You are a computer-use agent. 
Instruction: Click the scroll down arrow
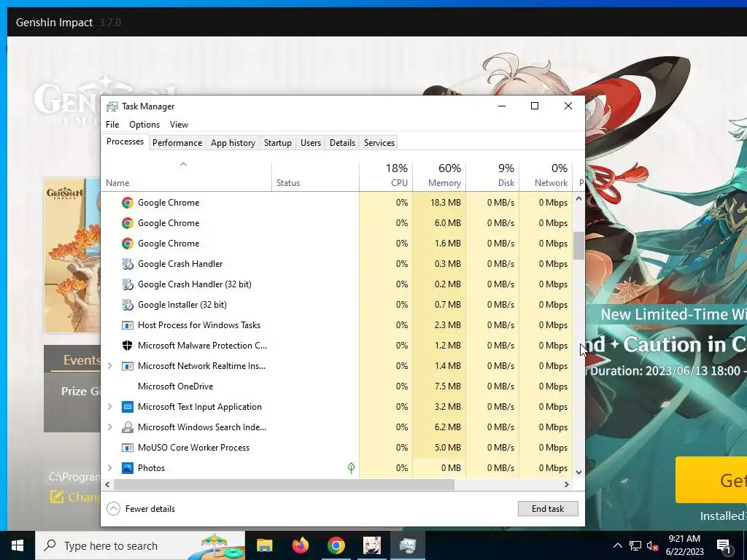point(578,472)
